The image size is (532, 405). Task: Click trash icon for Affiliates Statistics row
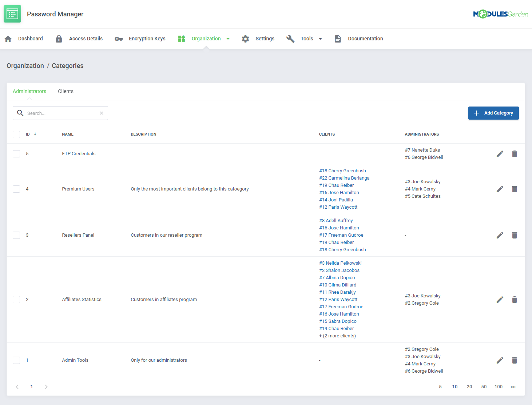click(x=514, y=300)
